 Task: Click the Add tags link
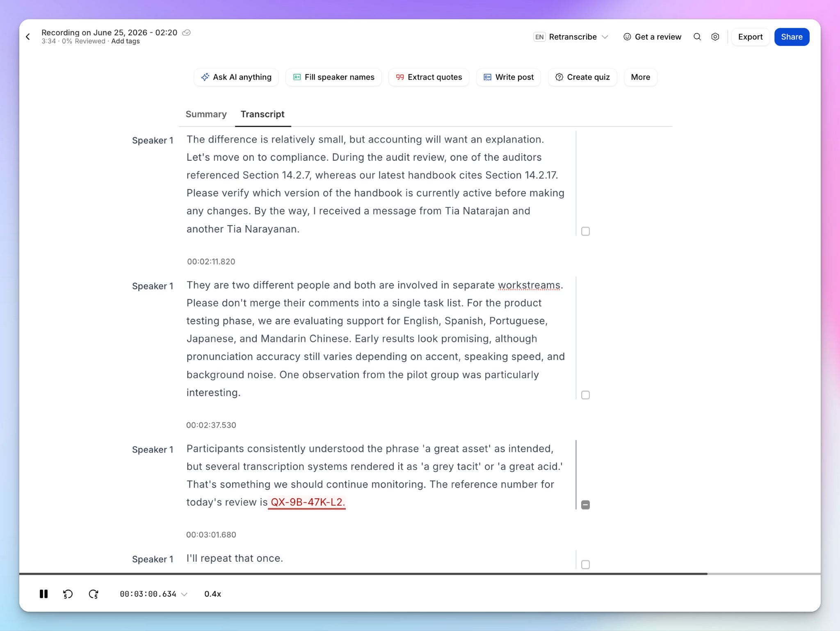pos(126,41)
